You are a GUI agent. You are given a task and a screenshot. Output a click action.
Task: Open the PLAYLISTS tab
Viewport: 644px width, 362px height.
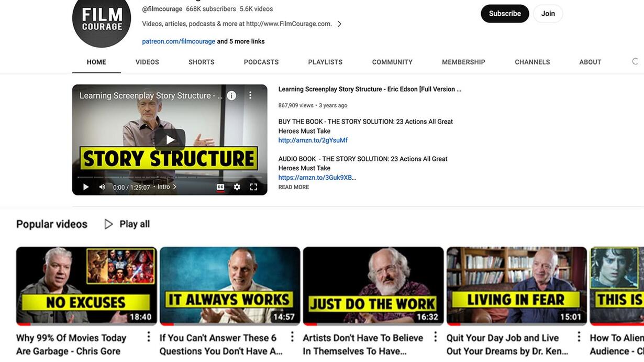click(325, 62)
